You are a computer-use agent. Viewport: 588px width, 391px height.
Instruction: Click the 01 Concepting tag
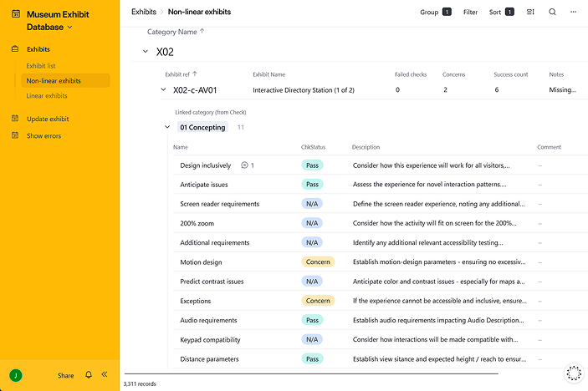point(202,127)
